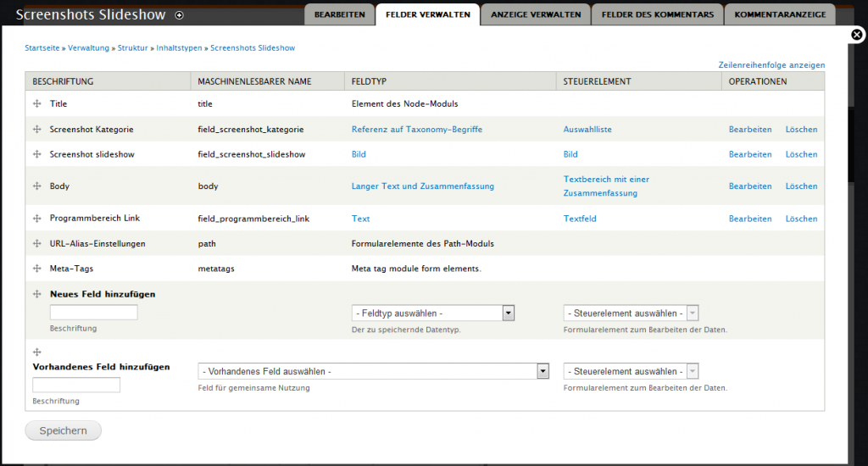The width and height of the screenshot is (868, 466).
Task: Expand the Vorhandenes Feld auswählen dropdown
Action: [x=373, y=372]
